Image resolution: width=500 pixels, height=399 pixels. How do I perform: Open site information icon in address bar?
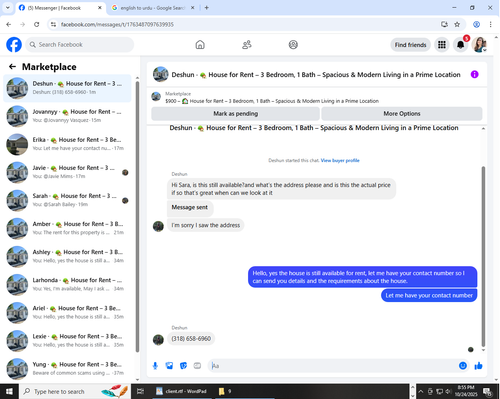pos(53,24)
